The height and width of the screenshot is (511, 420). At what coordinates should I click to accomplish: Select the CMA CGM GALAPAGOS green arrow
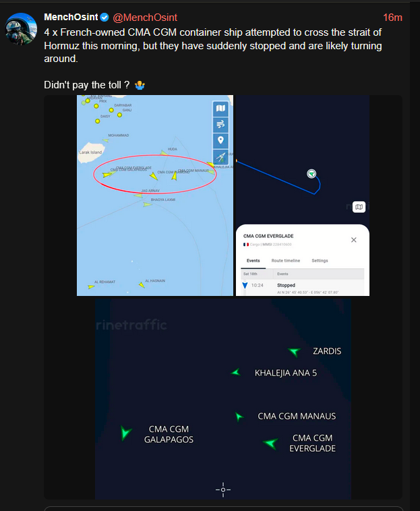click(125, 433)
